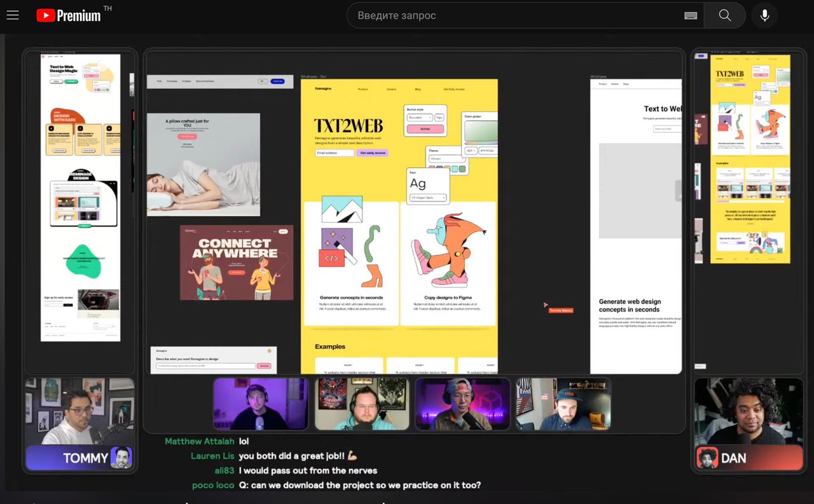
Task: Click the Email address field on TXT2WEB page
Action: pos(335,153)
